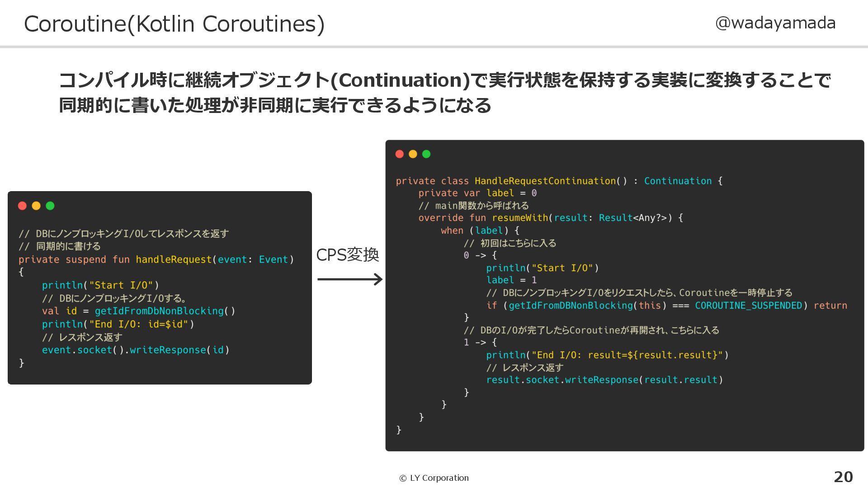Click green dot in right code window
Screen dimensions: 868x488
pos(426,154)
